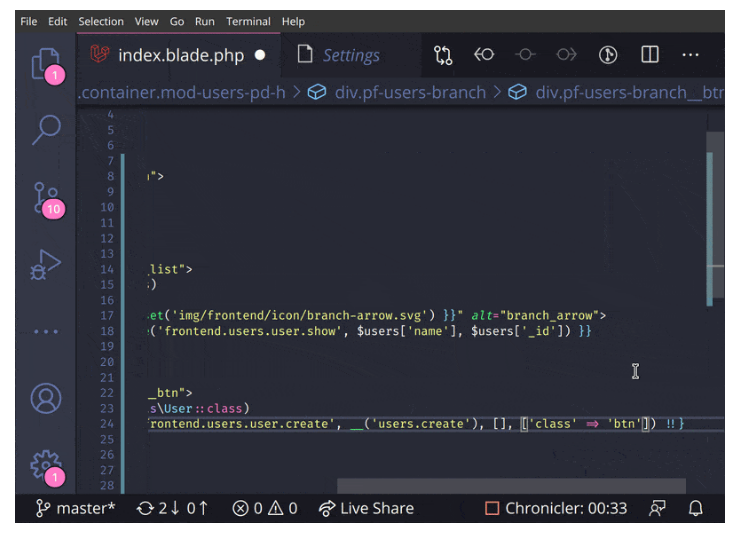This screenshot has width=743, height=538.
Task: Open the notifications bell
Action: 695,509
